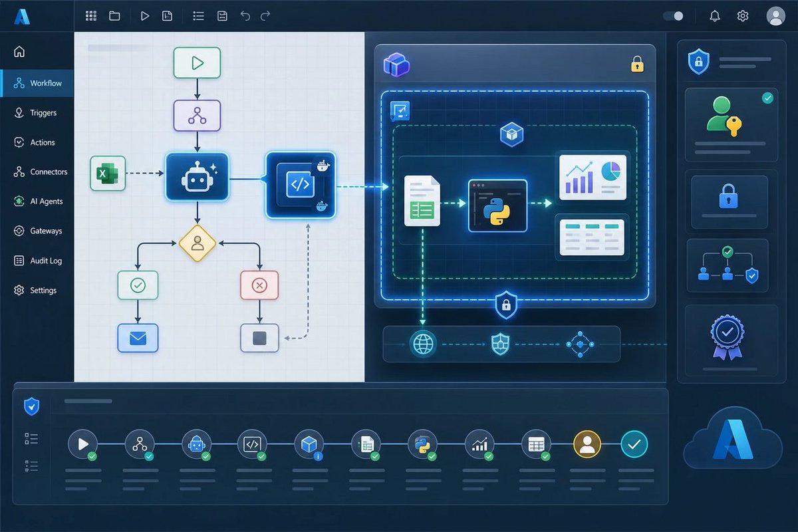The width and height of the screenshot is (798, 532).
Task: Open the user profile avatar
Action: pyautogui.click(x=775, y=16)
